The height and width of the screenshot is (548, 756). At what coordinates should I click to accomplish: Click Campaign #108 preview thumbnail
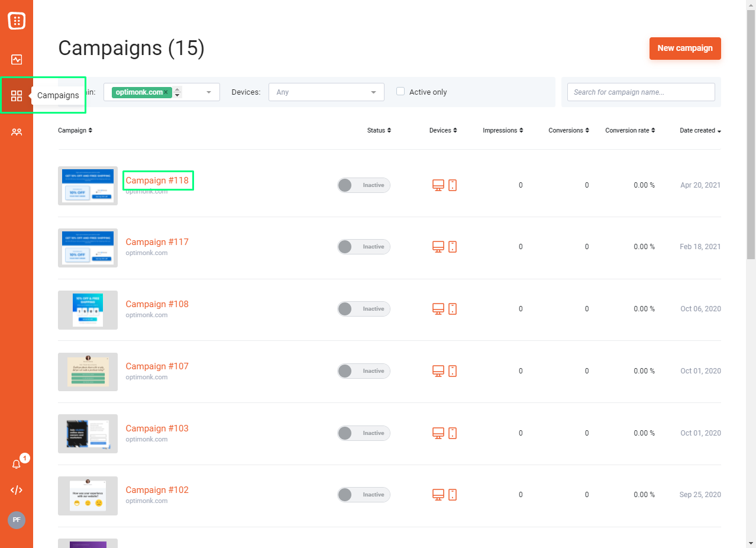88,310
